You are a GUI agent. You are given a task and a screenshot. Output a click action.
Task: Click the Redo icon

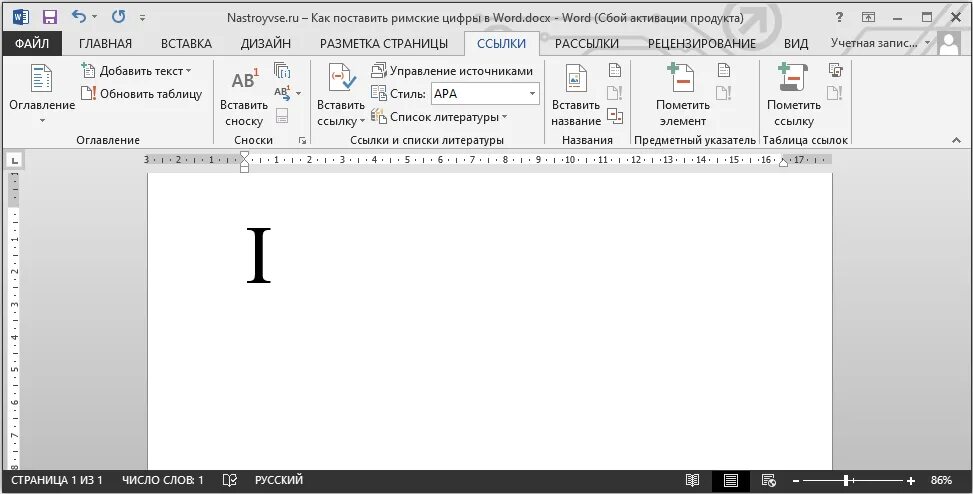(119, 17)
